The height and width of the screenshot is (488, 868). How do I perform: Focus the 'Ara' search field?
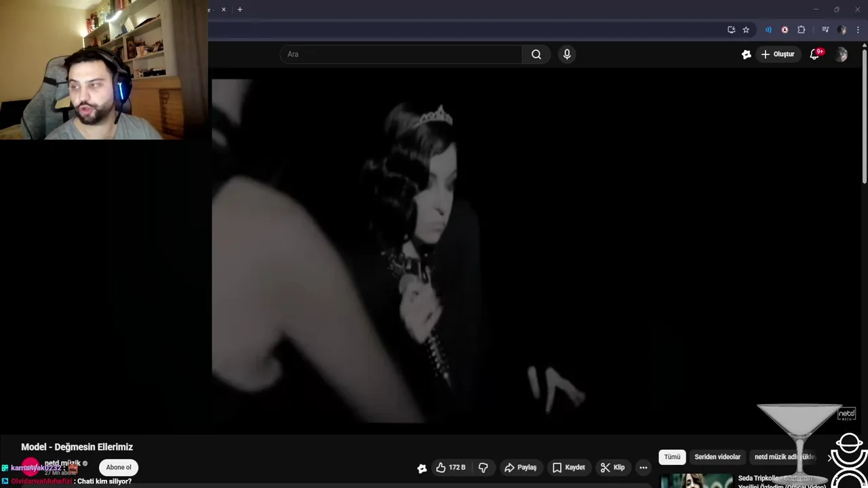(x=401, y=54)
